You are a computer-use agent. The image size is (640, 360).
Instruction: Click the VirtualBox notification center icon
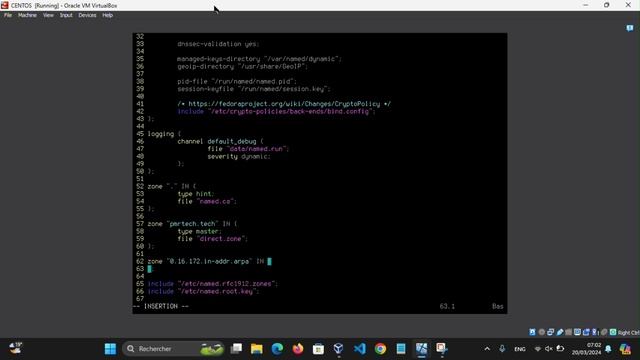click(630, 28)
